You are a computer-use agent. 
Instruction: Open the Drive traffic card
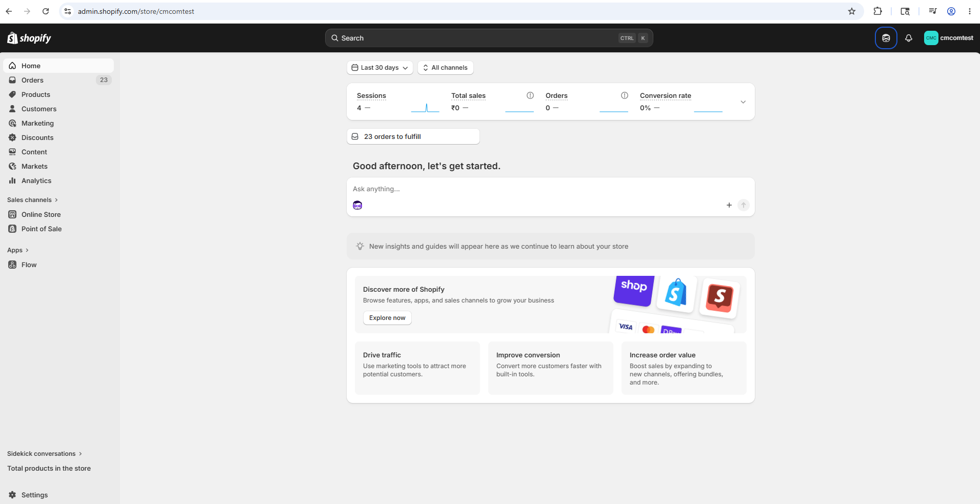[417, 368]
